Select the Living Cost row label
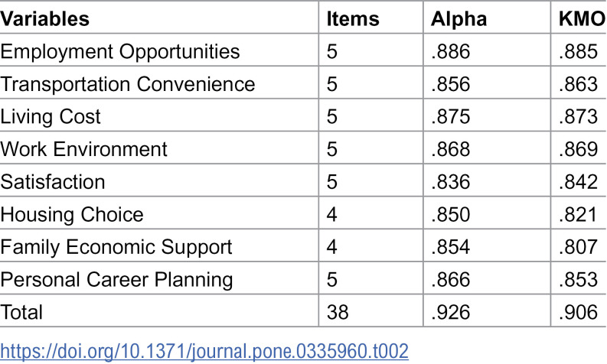The height and width of the screenshot is (364, 607). (51, 117)
